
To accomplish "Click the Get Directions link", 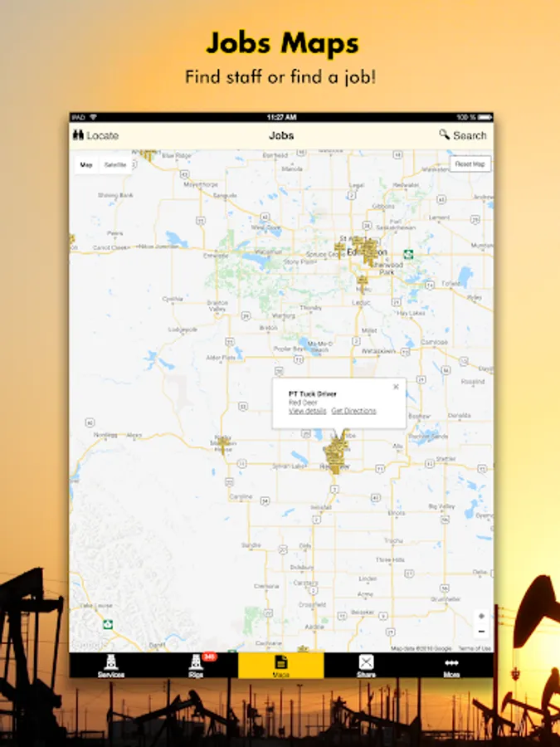I will [x=353, y=411].
